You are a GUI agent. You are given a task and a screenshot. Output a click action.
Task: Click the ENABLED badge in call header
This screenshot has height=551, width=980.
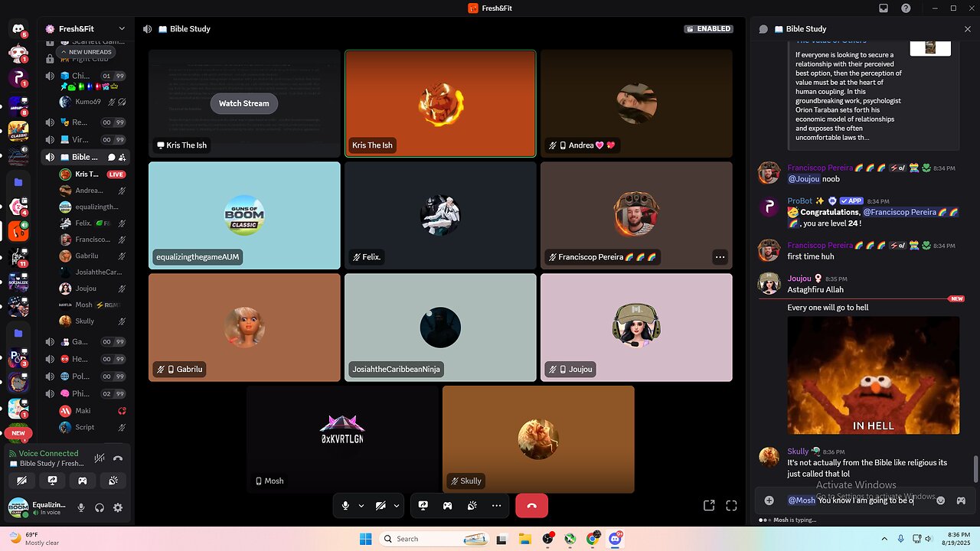(709, 29)
